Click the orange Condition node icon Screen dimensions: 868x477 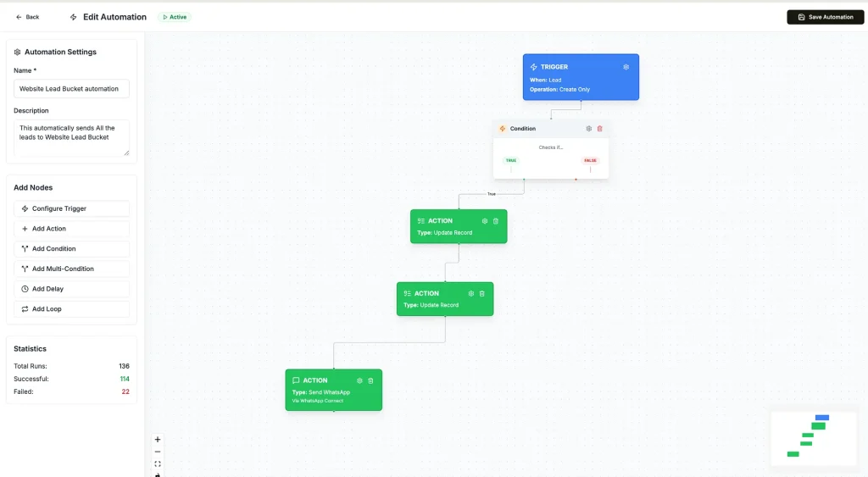[503, 129]
